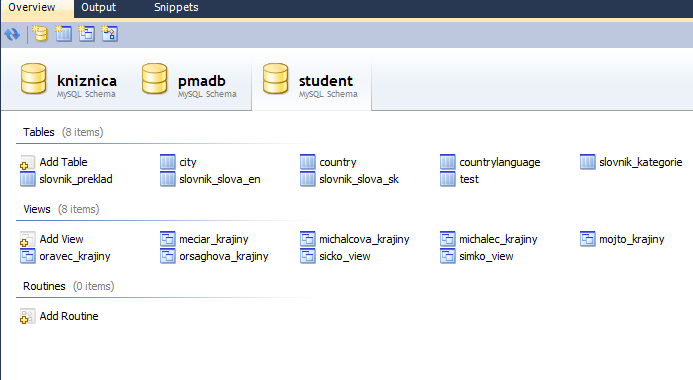Click the kniznica database cylinder icon
Screen dimensions: 693x380
tap(34, 79)
